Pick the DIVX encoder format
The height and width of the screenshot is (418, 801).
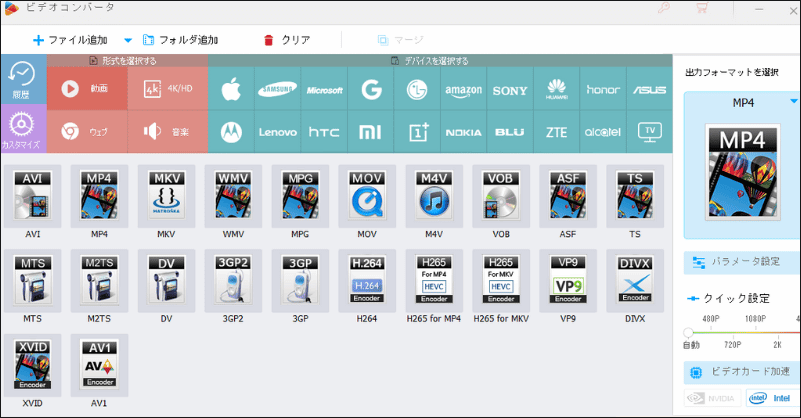click(x=635, y=281)
